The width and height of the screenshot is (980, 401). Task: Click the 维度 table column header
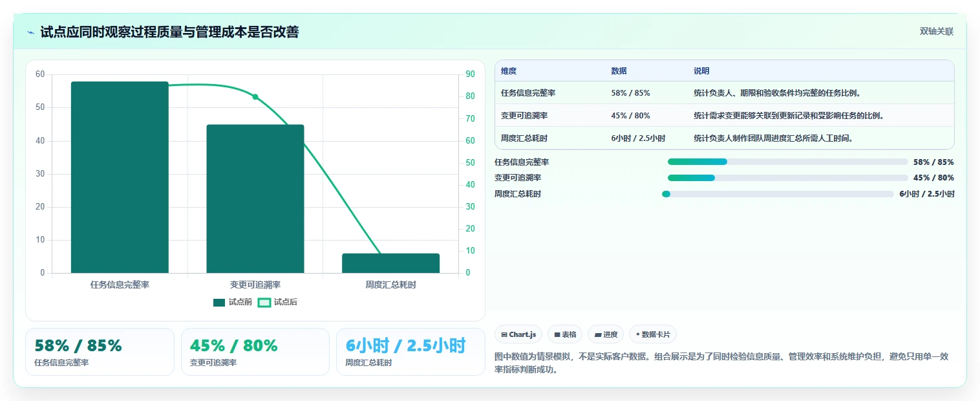(x=509, y=71)
